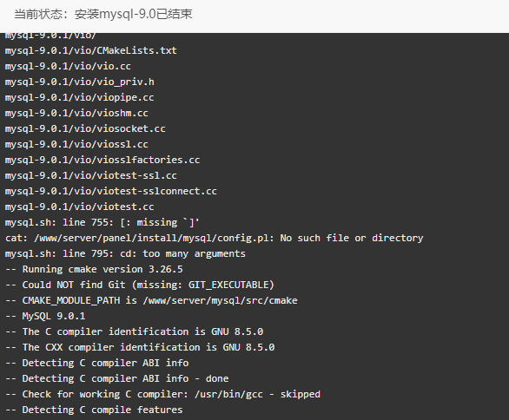Click log line viosslfactories.cc
Viewport: 509px width, 420px height.
coord(102,160)
